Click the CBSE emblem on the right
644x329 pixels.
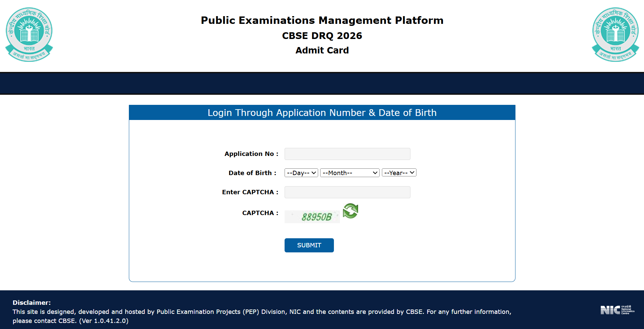pos(615,34)
